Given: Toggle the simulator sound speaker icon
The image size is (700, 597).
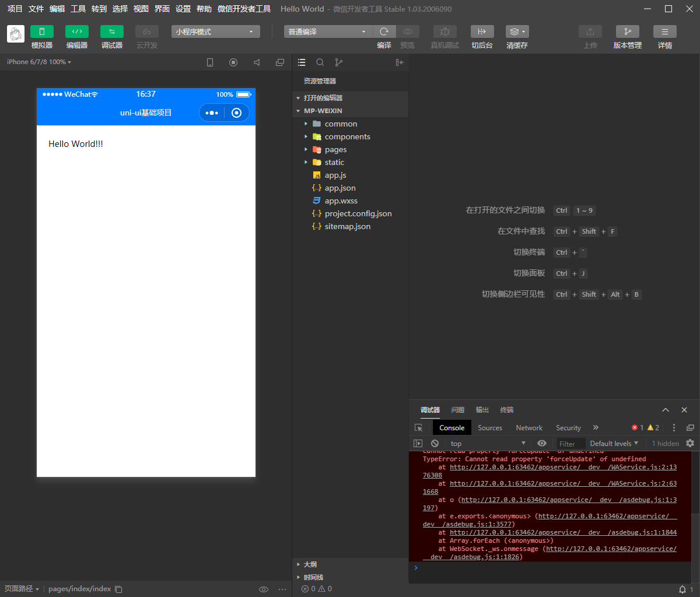Looking at the screenshot, I should click(257, 62).
